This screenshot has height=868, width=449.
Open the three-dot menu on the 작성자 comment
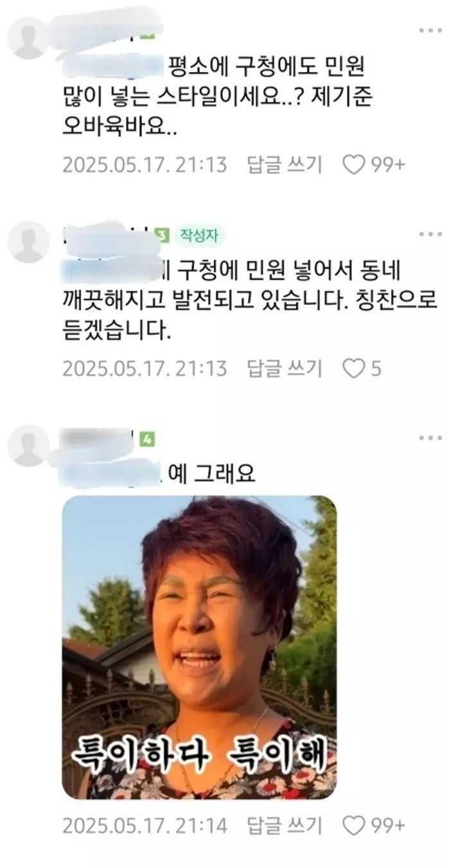point(430,234)
